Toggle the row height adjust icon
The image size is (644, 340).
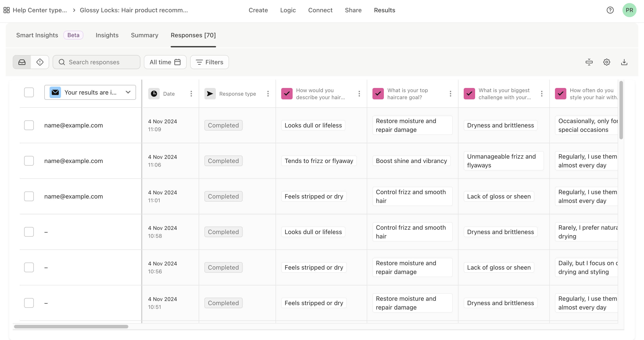pyautogui.click(x=589, y=62)
